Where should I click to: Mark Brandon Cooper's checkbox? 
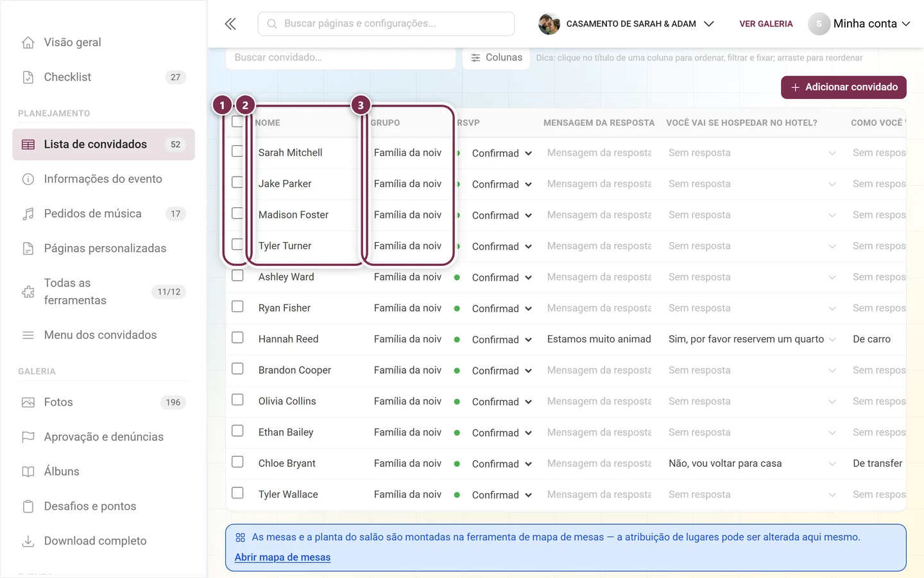[x=237, y=369]
